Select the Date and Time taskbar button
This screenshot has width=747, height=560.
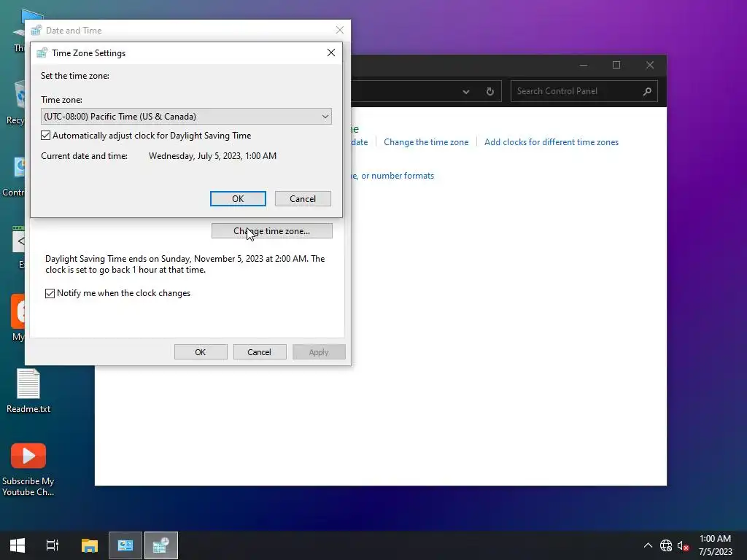pyautogui.click(x=161, y=545)
